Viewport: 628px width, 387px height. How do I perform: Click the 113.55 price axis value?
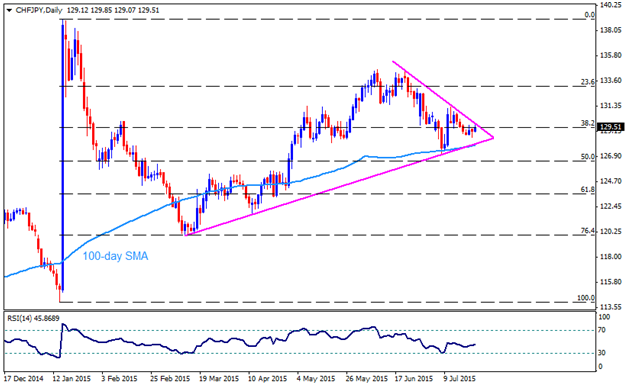(x=611, y=307)
